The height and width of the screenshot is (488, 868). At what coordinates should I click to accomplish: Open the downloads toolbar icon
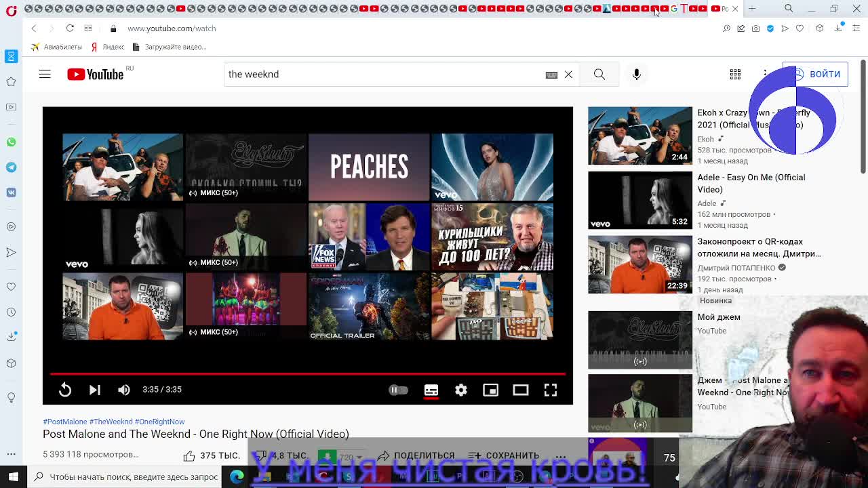(x=839, y=28)
